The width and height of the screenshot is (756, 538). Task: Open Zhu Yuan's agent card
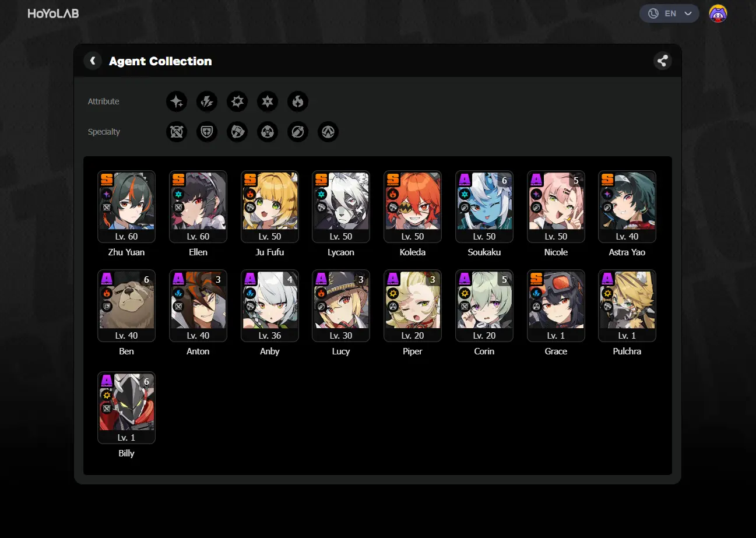tap(126, 206)
